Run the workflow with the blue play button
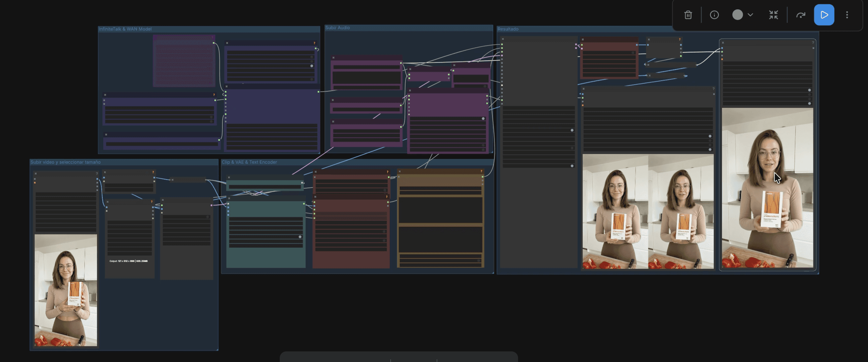This screenshot has width=868, height=362. point(824,15)
